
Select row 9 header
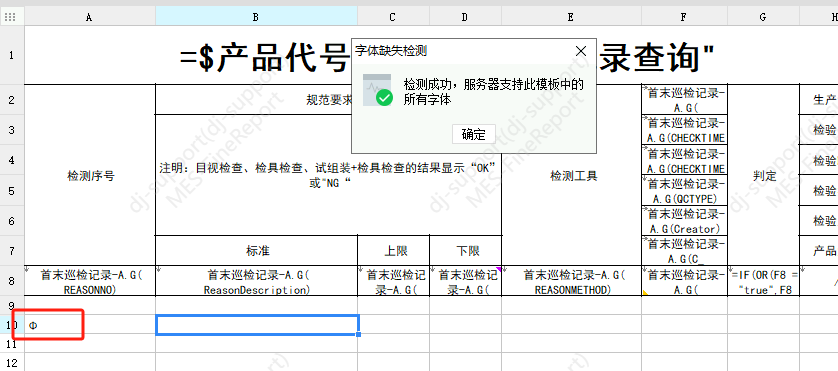click(x=12, y=305)
